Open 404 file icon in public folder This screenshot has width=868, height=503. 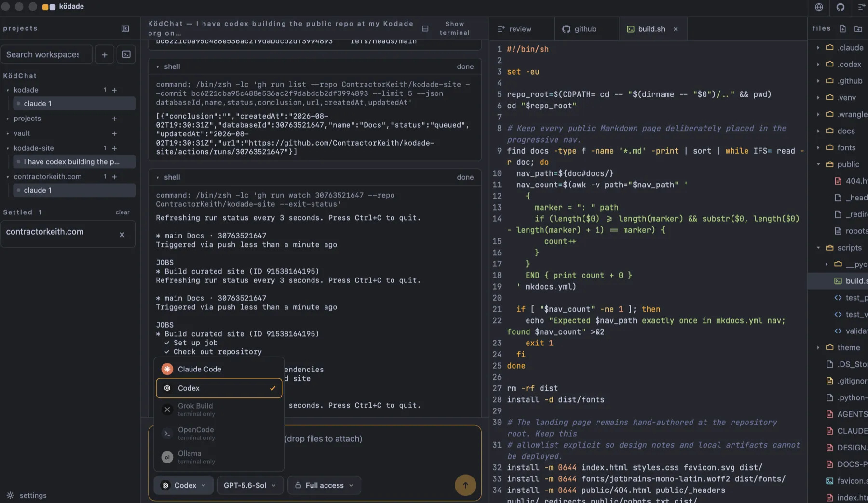tap(838, 181)
